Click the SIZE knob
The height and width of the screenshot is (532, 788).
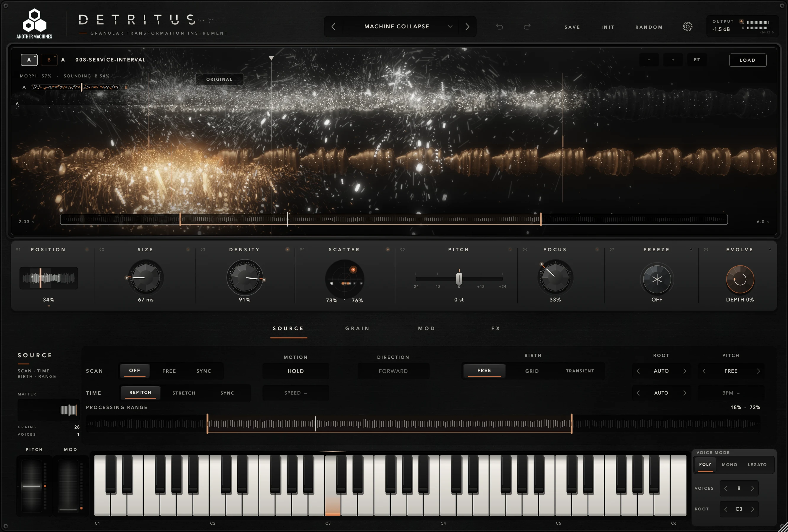[146, 277]
